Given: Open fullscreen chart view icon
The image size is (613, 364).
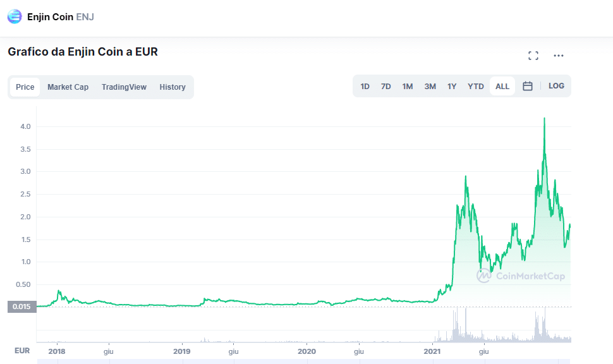Looking at the screenshot, I should coord(533,56).
